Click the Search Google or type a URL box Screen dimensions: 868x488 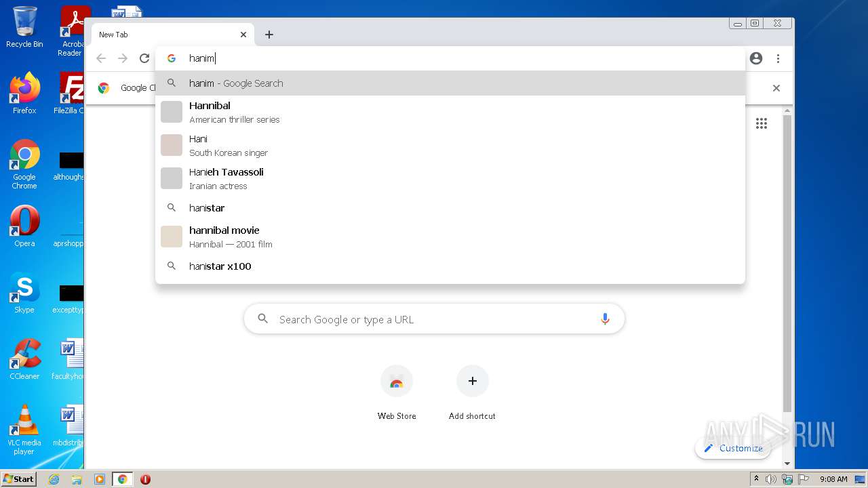coord(434,319)
